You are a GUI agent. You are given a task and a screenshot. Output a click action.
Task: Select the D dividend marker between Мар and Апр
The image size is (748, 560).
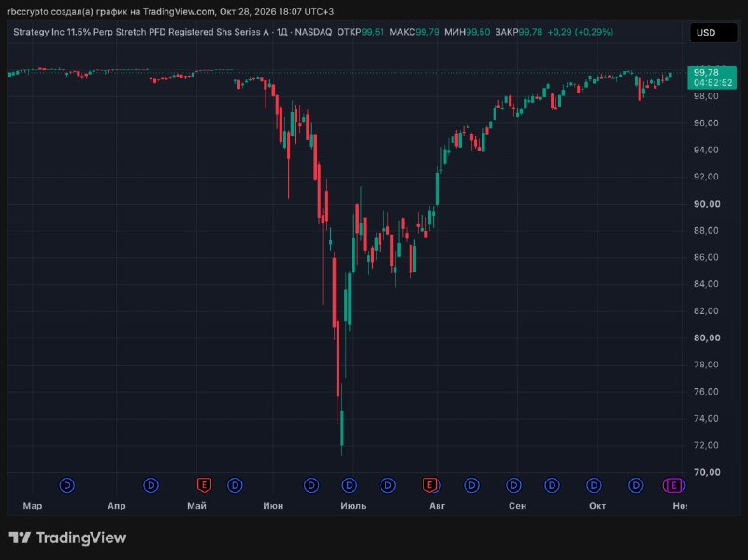(x=66, y=485)
